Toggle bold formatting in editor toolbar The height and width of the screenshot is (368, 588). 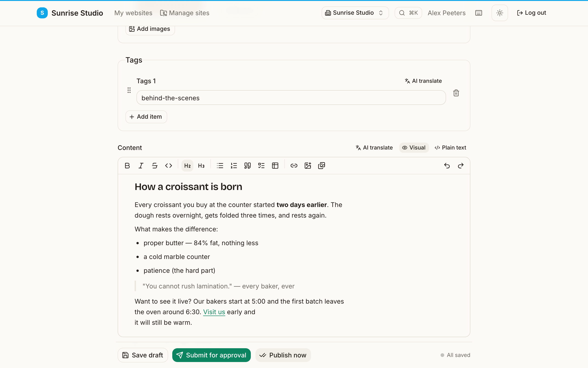pos(127,166)
